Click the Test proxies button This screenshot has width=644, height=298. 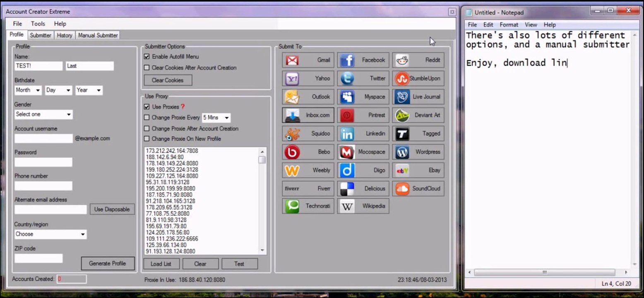(239, 264)
